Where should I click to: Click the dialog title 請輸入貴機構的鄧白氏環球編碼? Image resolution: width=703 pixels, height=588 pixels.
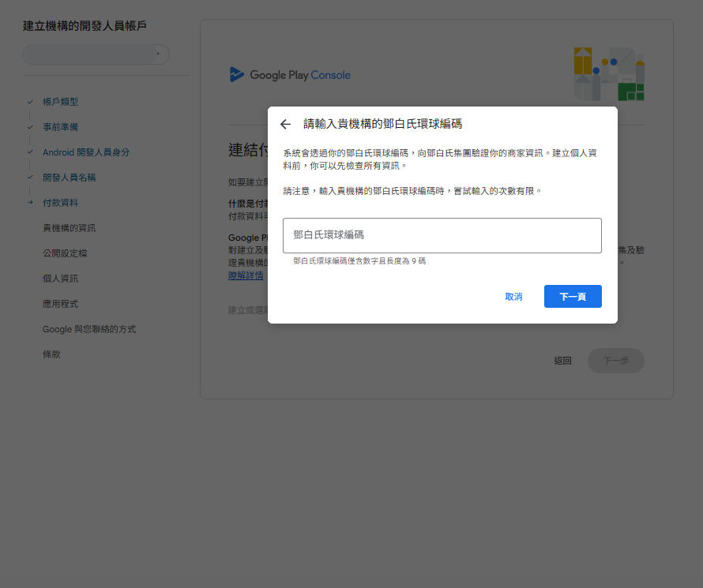click(x=382, y=124)
